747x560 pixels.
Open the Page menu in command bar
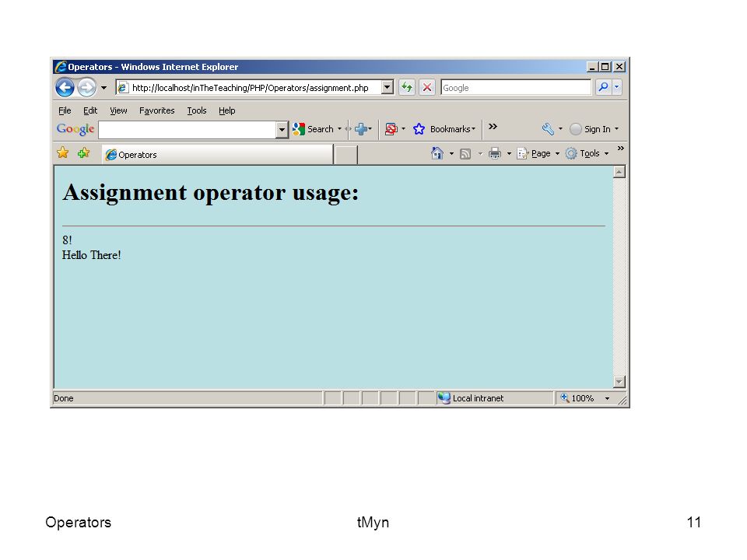tap(538, 153)
